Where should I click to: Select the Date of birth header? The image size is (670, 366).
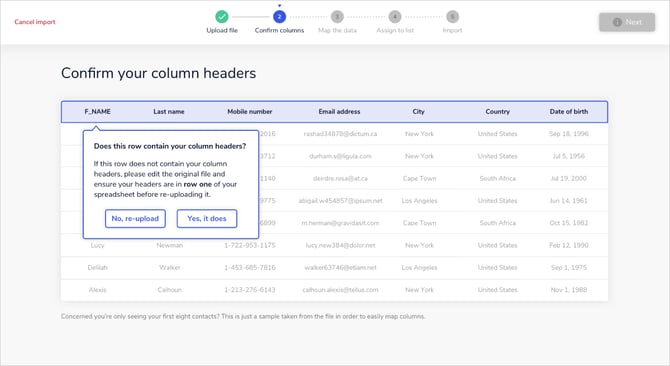(x=569, y=111)
